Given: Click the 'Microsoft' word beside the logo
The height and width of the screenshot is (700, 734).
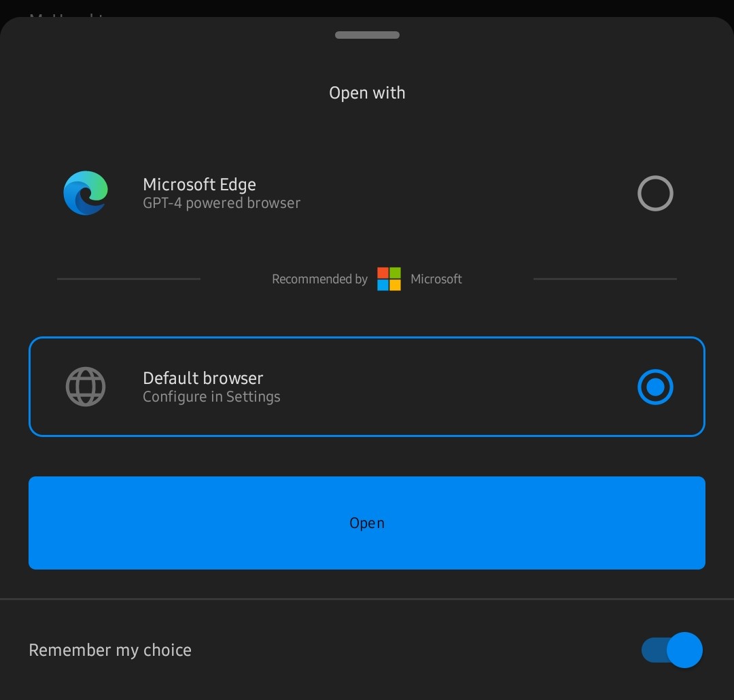Looking at the screenshot, I should click(436, 279).
